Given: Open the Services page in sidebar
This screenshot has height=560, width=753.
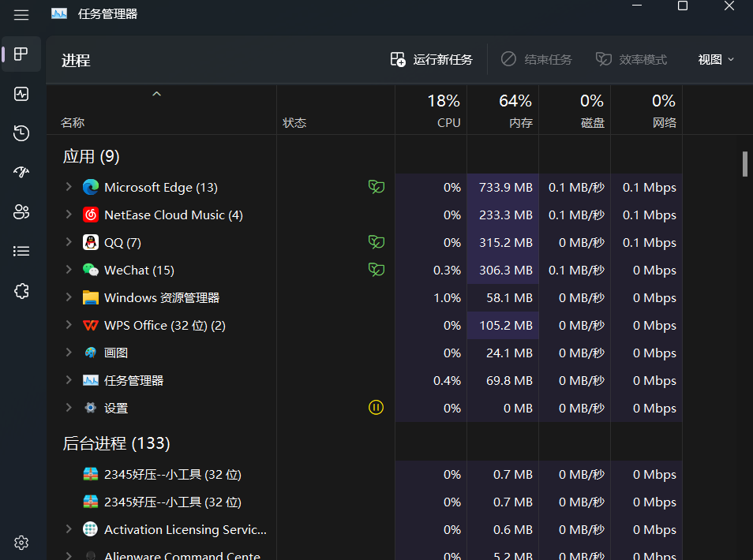Looking at the screenshot, I should click(21, 291).
